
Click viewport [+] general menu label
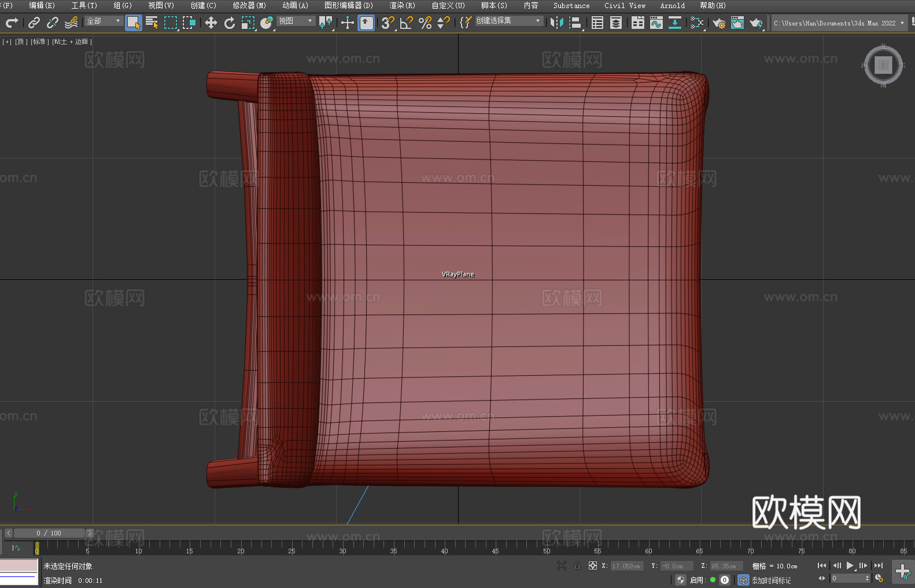(x=7, y=42)
